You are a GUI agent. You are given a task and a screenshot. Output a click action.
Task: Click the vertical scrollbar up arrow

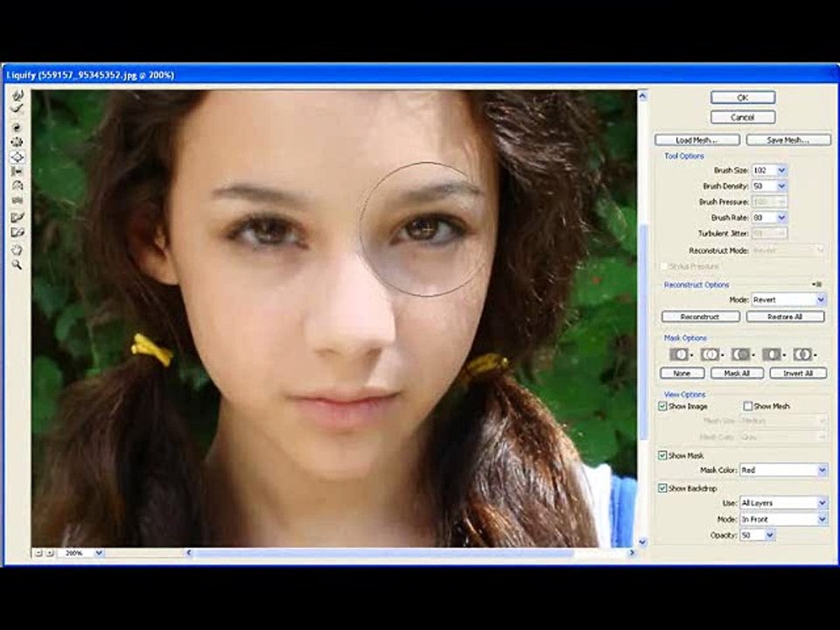tap(643, 96)
